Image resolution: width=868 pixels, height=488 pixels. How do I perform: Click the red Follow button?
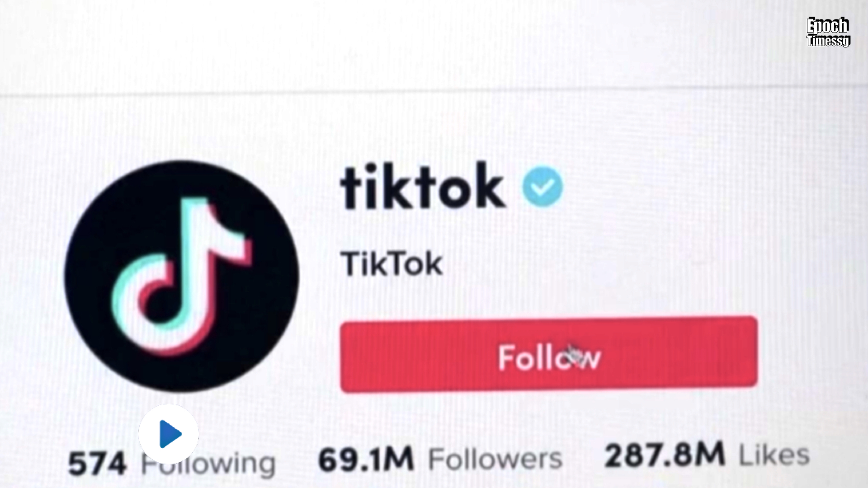point(549,354)
